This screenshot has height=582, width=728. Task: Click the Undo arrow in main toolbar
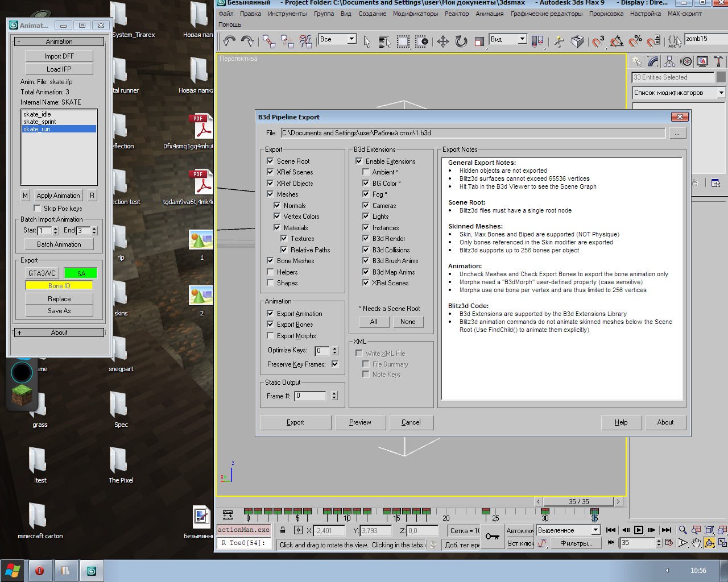tap(229, 41)
